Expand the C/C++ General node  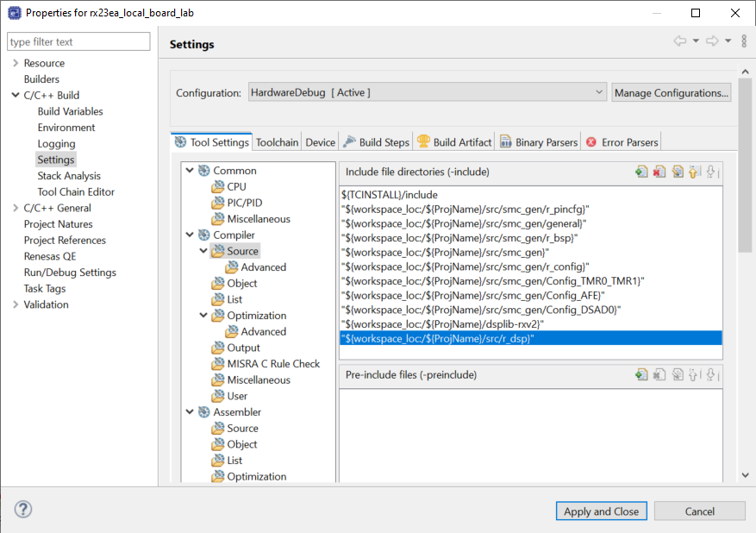pos(16,208)
